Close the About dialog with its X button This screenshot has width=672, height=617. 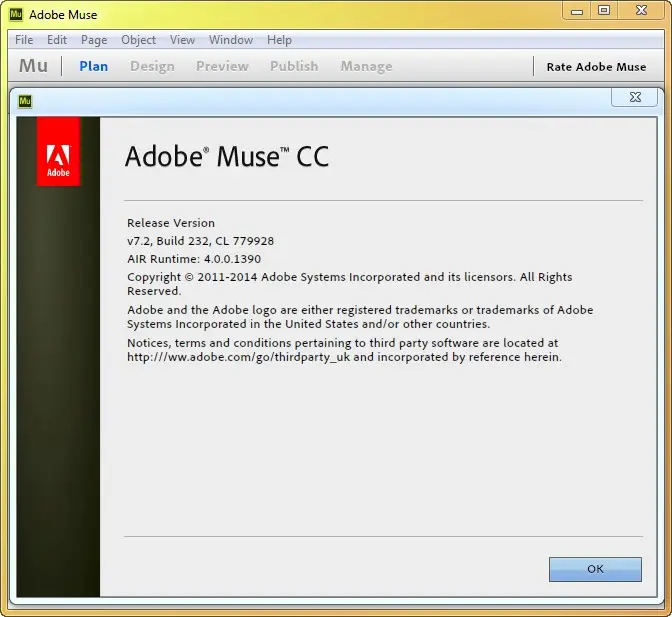pos(635,97)
